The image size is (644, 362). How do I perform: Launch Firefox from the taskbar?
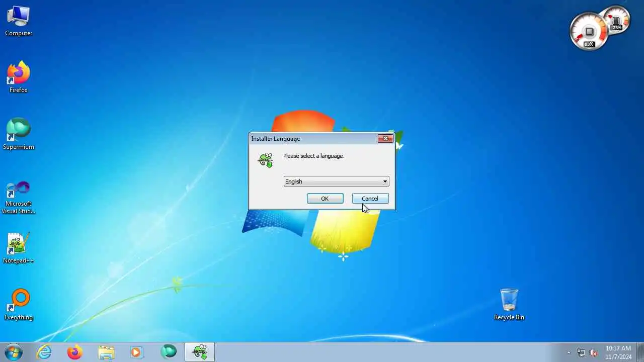coord(75,352)
